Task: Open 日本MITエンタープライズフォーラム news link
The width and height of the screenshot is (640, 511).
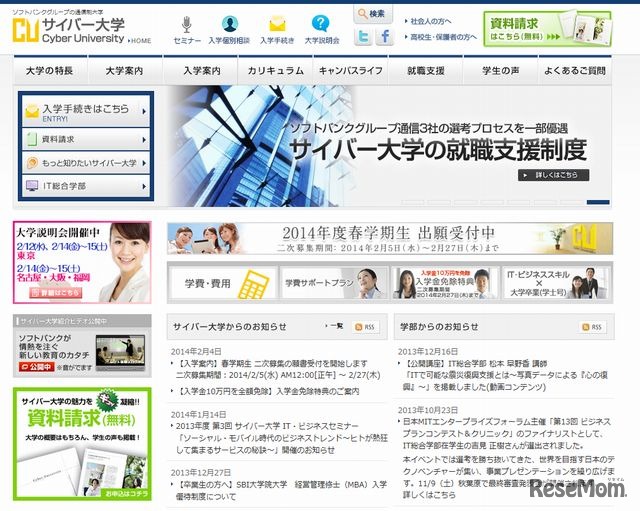Action: (x=507, y=433)
